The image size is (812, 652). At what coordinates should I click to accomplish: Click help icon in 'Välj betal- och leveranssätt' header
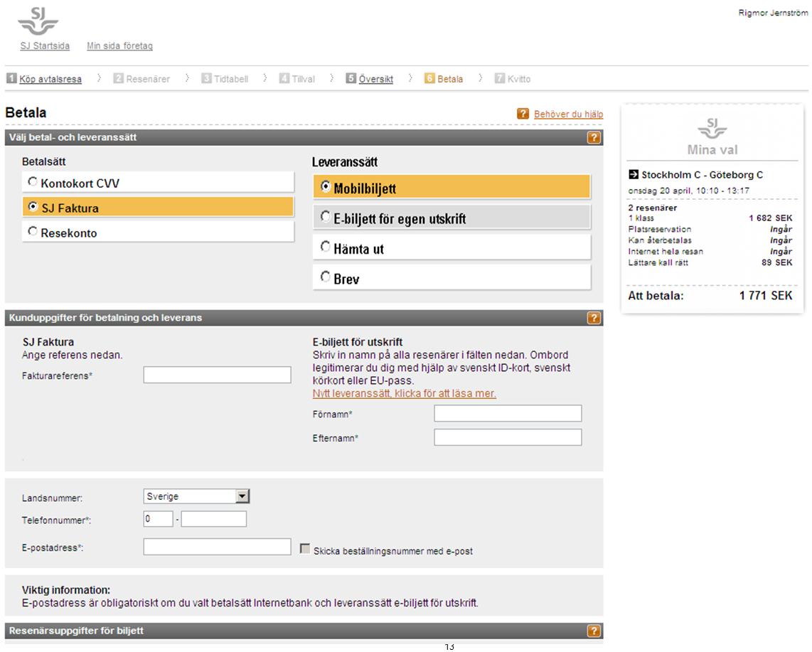(x=594, y=137)
